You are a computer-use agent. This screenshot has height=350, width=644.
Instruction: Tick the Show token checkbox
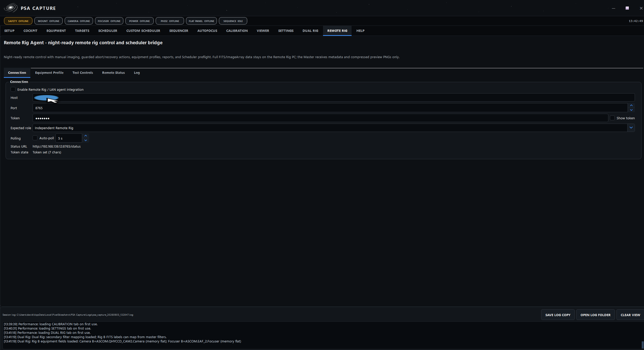(x=612, y=118)
